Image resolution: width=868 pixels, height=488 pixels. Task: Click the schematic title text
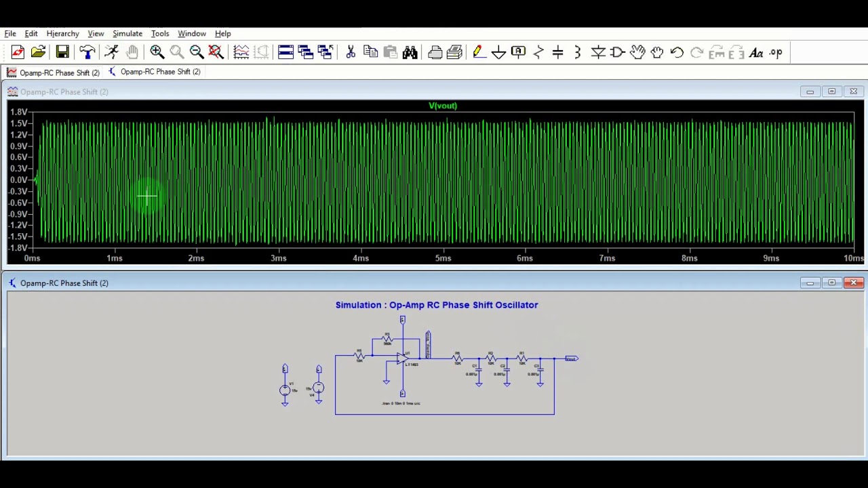pyautogui.click(x=437, y=305)
